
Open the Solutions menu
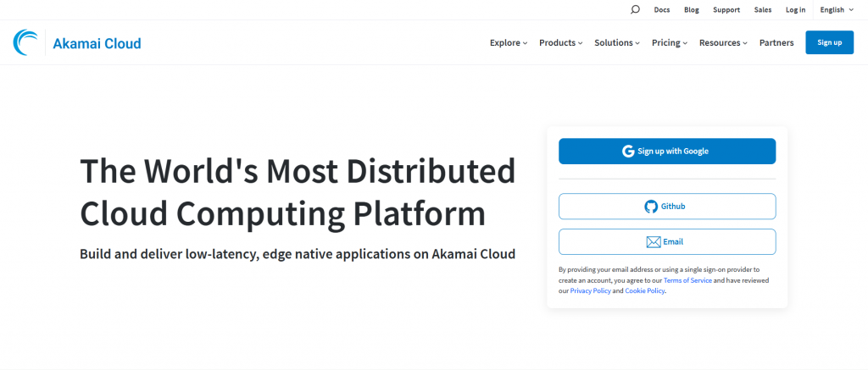click(x=616, y=43)
